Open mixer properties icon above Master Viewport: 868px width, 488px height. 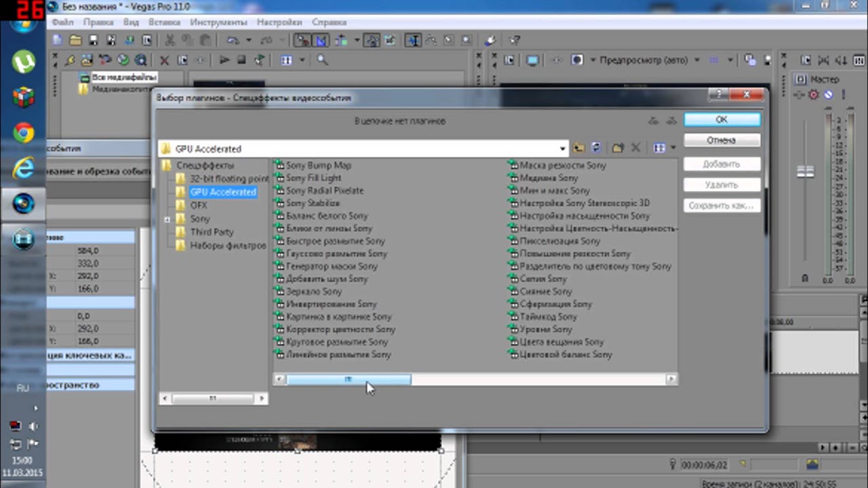click(x=806, y=60)
